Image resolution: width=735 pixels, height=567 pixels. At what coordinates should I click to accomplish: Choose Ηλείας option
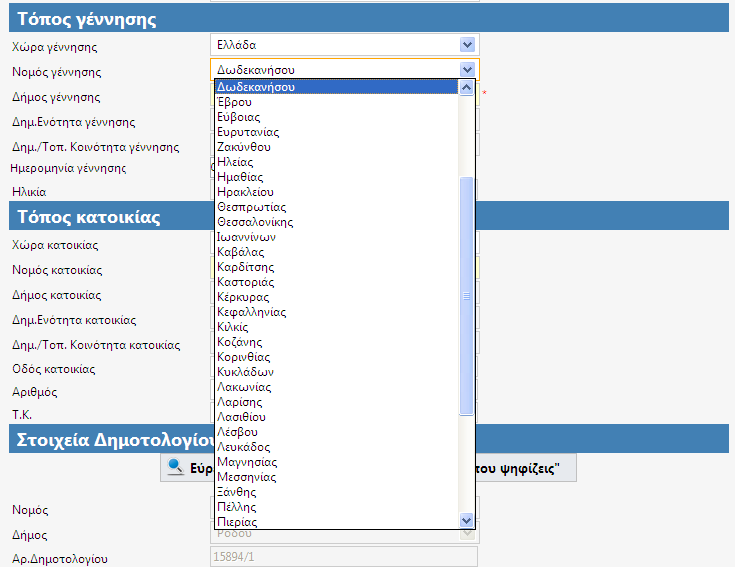tap(336, 162)
